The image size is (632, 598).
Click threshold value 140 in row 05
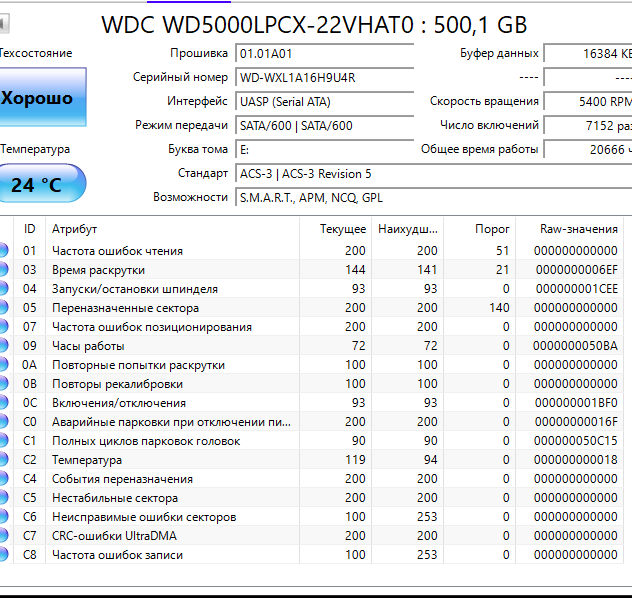pos(499,307)
